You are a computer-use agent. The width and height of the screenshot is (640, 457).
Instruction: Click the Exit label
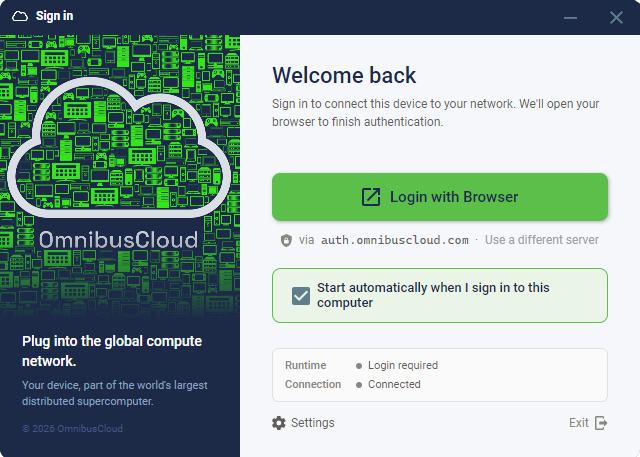click(579, 423)
